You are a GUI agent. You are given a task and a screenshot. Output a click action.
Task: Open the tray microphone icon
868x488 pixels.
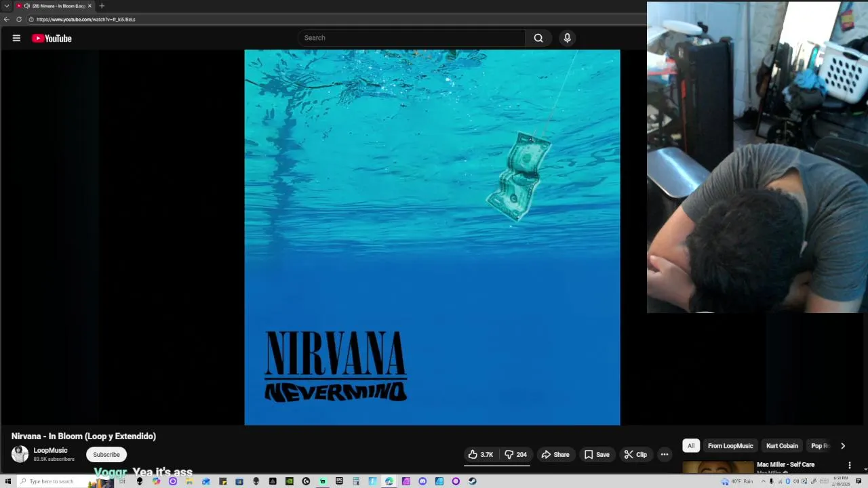pos(771,481)
